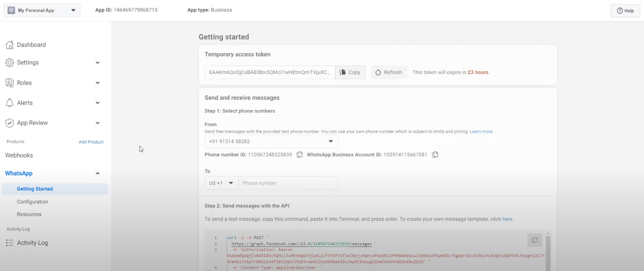Collapse the WhatsApp section chevron
Screen dimensions: 644x271
pyautogui.click(x=97, y=173)
